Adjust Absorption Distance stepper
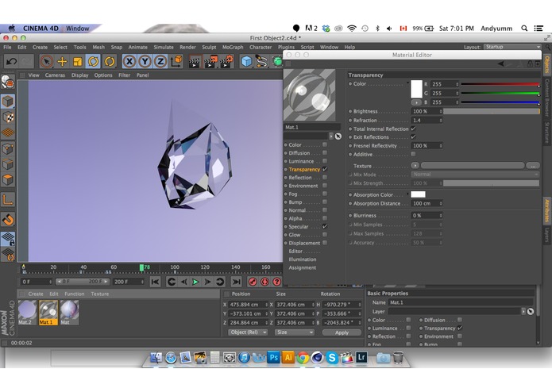Viewport: 552px width, 392px height. point(440,203)
